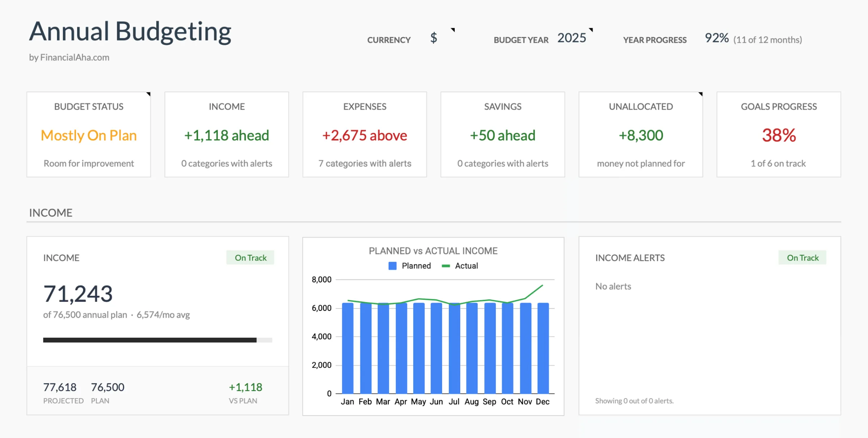The image size is (868, 438).
Task: Click the On Track badge in Income Alerts
Action: coord(802,257)
